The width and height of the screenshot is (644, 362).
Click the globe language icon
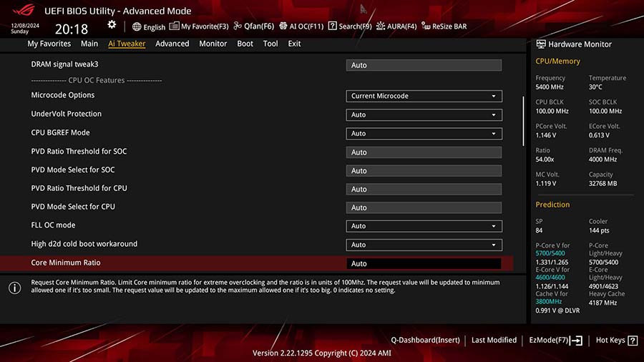coord(137,26)
